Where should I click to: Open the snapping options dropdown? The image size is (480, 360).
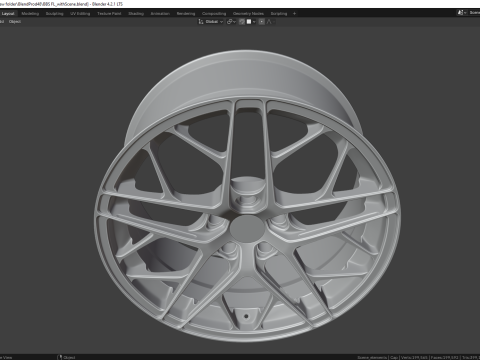pos(251,22)
